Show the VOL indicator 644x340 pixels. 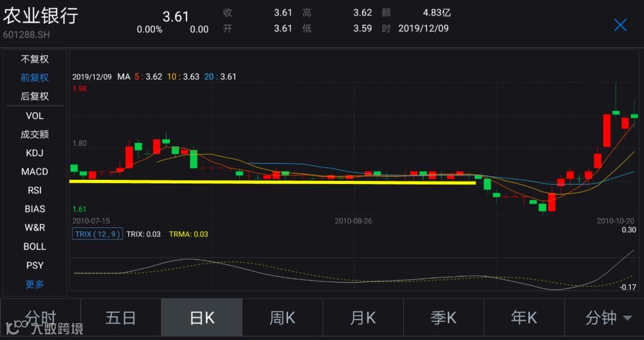coord(35,116)
